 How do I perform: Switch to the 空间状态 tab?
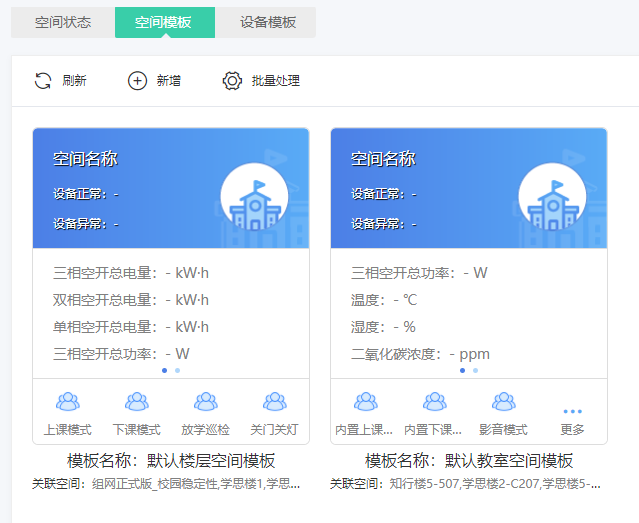[x=63, y=22]
